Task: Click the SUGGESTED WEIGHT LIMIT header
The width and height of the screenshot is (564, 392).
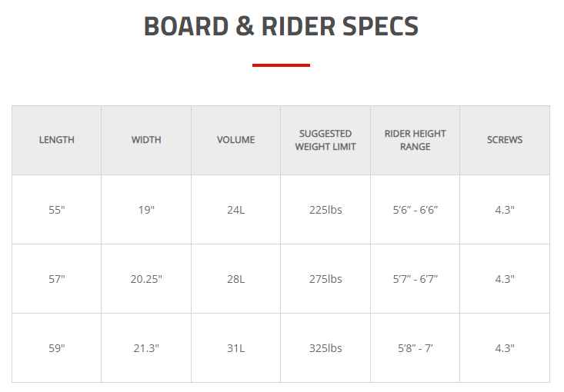Action: click(325, 140)
